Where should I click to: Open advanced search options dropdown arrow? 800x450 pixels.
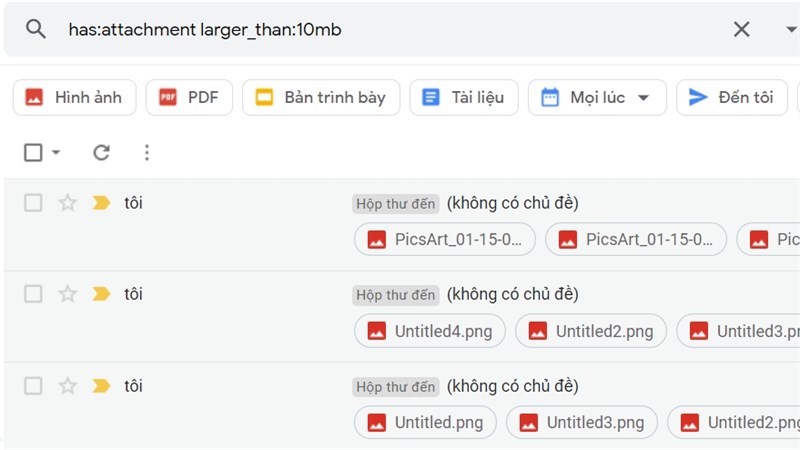tap(792, 30)
